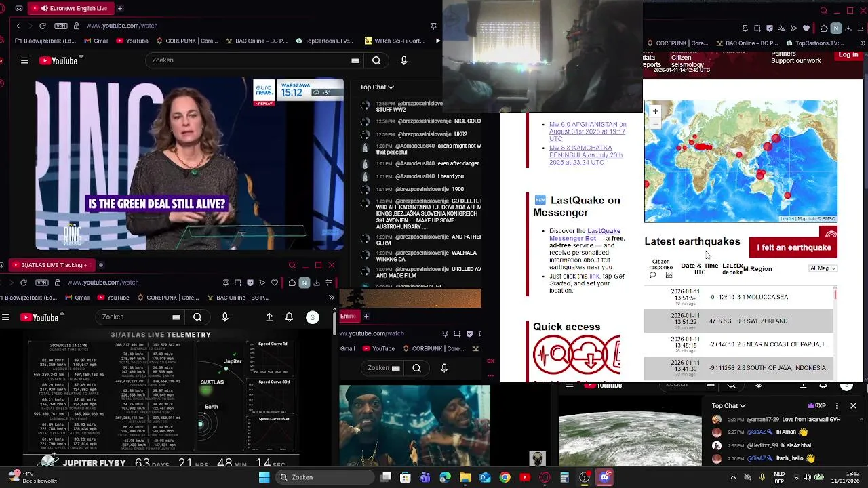Expand Top Chat dropdown in bottom-right chat
The height and width of the screenshot is (488, 868).
click(x=728, y=405)
